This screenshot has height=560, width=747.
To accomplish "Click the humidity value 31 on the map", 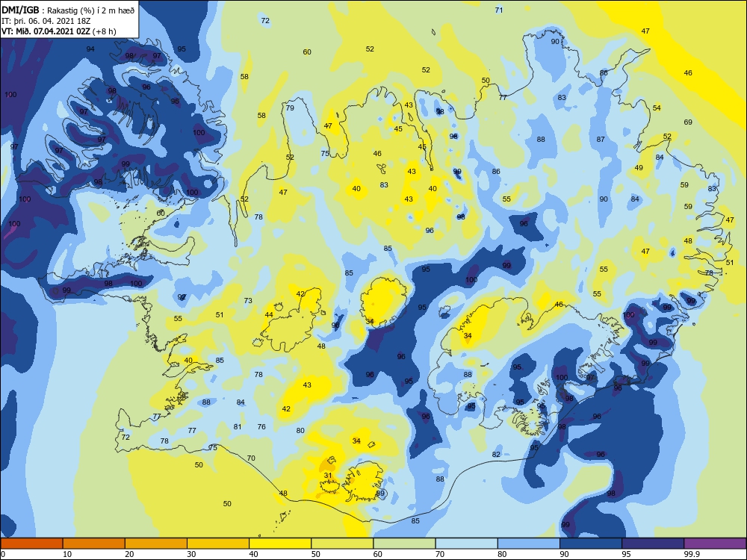I will coord(328,475).
